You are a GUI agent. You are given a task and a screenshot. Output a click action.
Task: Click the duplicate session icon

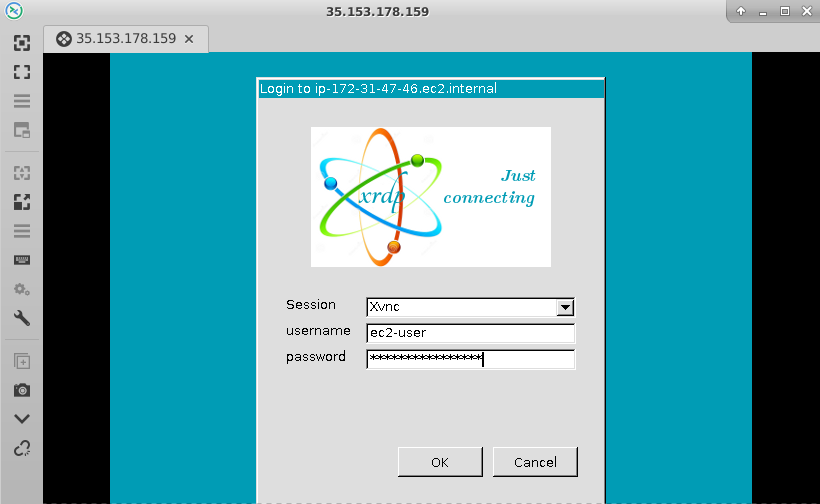click(x=21, y=361)
